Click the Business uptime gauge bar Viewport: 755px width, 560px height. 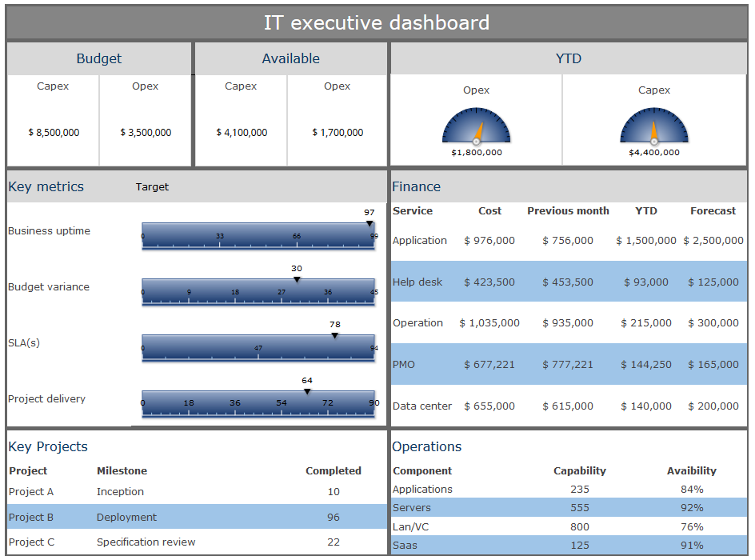pos(258,236)
